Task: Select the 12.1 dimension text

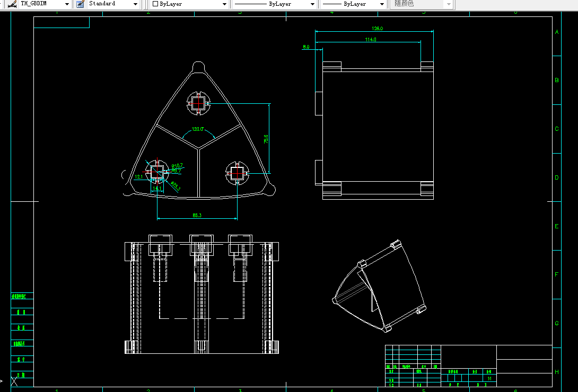Action: click(138, 177)
